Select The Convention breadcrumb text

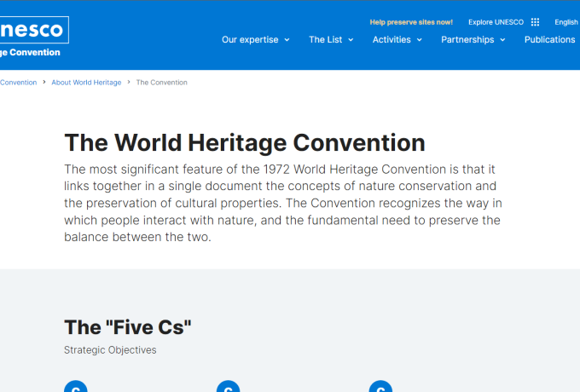162,83
